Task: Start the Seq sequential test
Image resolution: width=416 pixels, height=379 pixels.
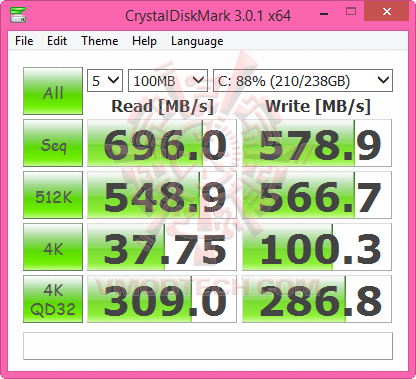Action: (x=53, y=143)
